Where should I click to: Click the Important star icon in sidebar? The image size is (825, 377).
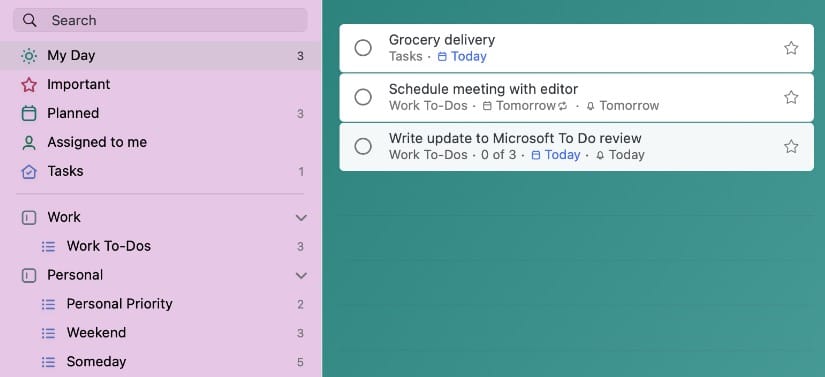29,85
